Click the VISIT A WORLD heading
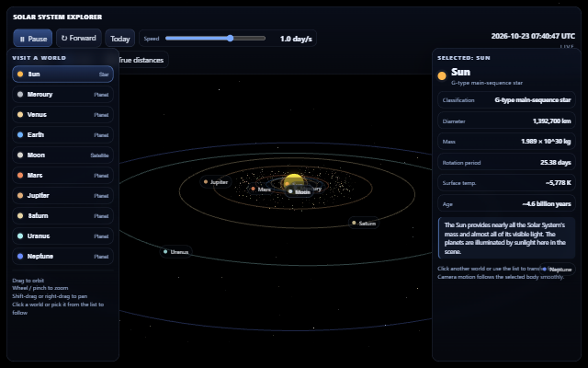Viewport: 588px width, 368px height. coord(39,58)
